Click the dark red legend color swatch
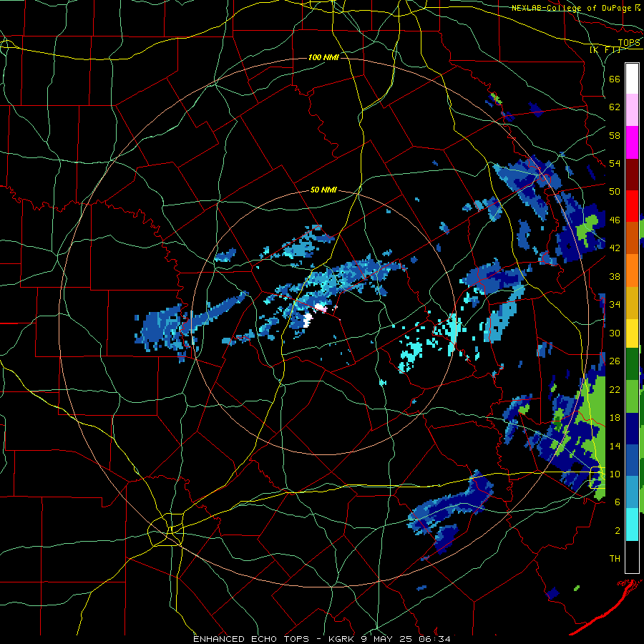This screenshot has width=644, height=644. click(x=632, y=175)
